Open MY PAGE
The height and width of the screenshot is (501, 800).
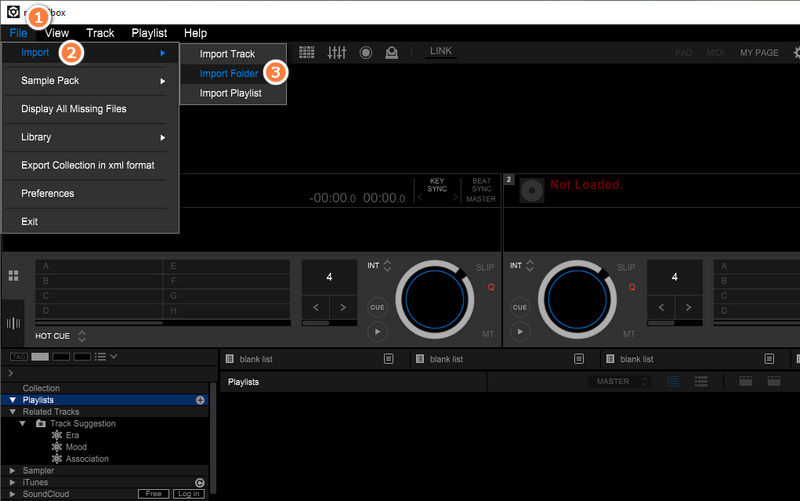(759, 53)
